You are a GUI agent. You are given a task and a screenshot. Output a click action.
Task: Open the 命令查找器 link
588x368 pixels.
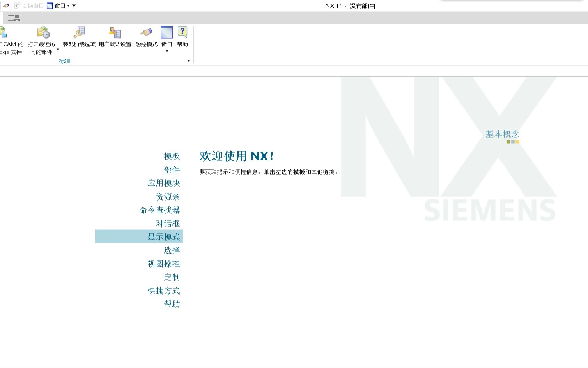[160, 210]
